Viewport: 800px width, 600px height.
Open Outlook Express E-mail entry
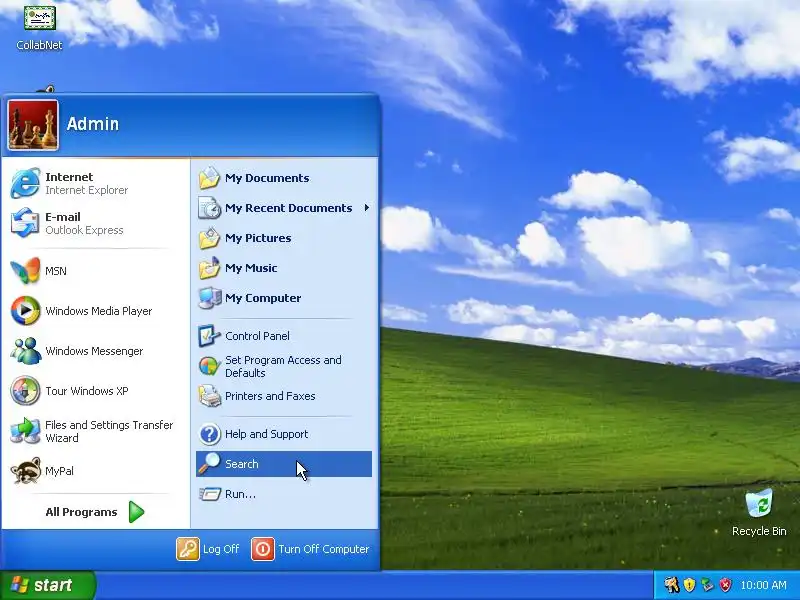95,223
